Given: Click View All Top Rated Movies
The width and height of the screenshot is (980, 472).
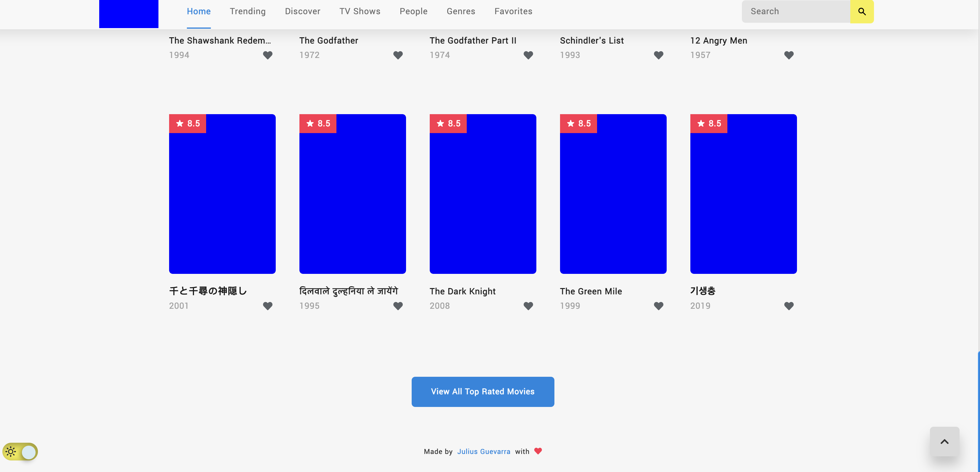Looking at the screenshot, I should (x=482, y=392).
